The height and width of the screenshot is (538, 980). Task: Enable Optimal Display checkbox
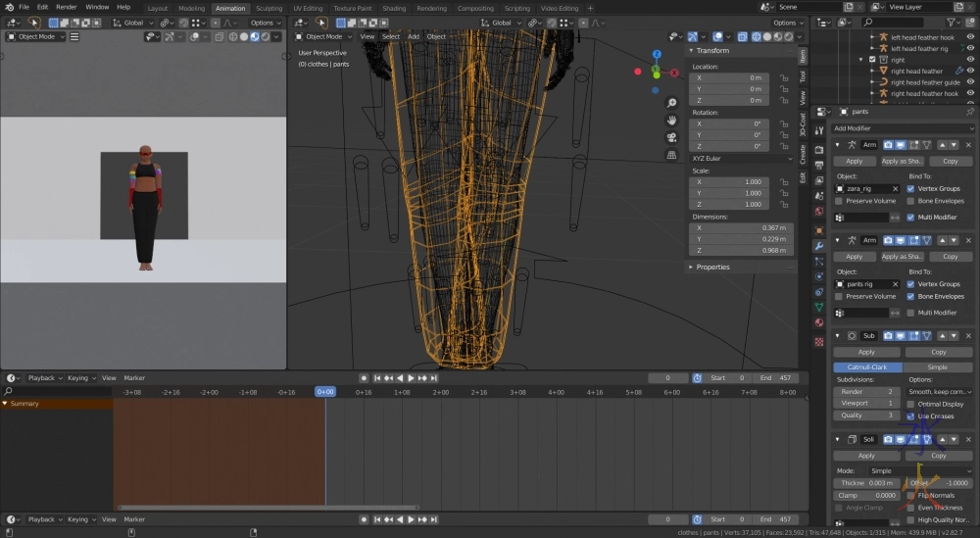click(910, 404)
